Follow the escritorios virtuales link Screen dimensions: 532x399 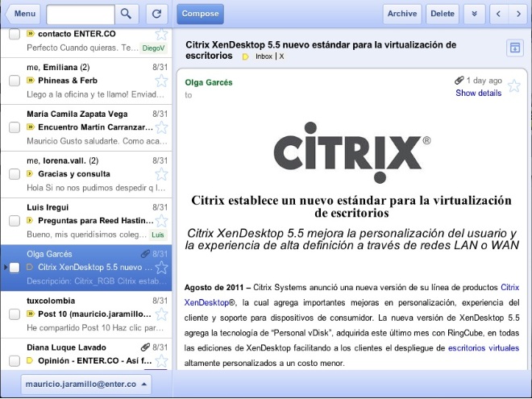(484, 348)
